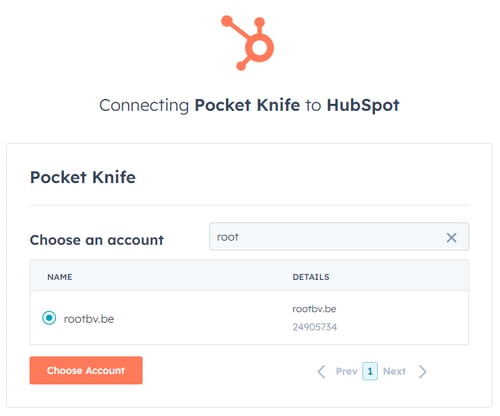This screenshot has width=500, height=416.
Task: Click the bold HubSpot word in title
Action: coord(363,105)
